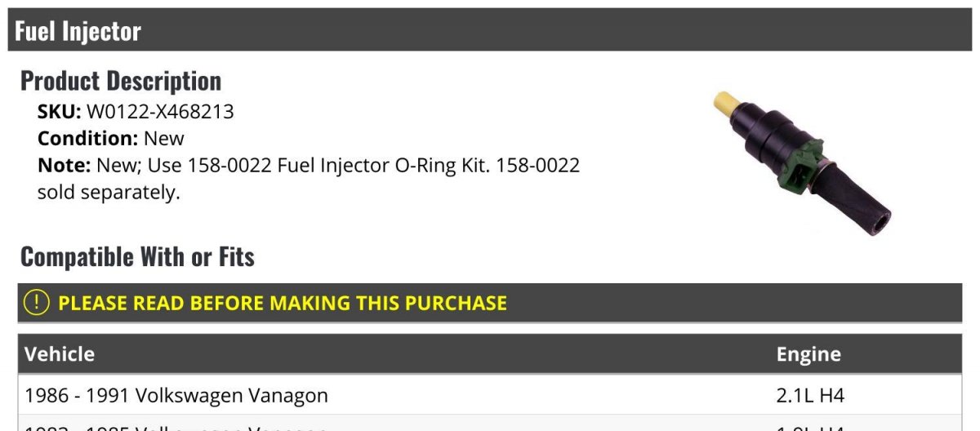This screenshot has width=980, height=431.
Task: Expand the PLEASE READ BEFORE PURCHASE banner
Action: click(283, 304)
